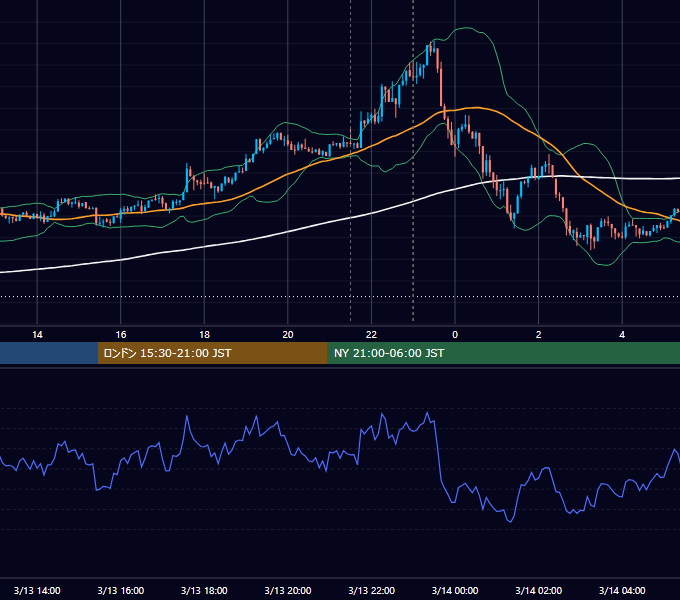Click the 3/13 14:00 time label
This screenshot has height=600, width=680.
click(37, 590)
